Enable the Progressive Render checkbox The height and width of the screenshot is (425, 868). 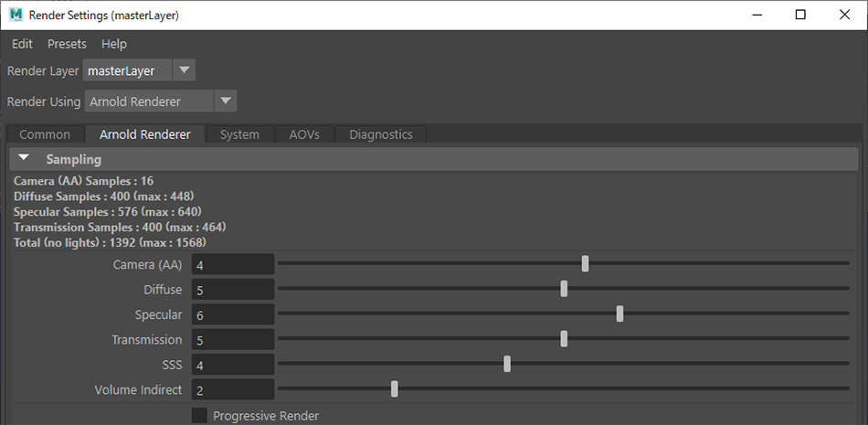point(199,416)
